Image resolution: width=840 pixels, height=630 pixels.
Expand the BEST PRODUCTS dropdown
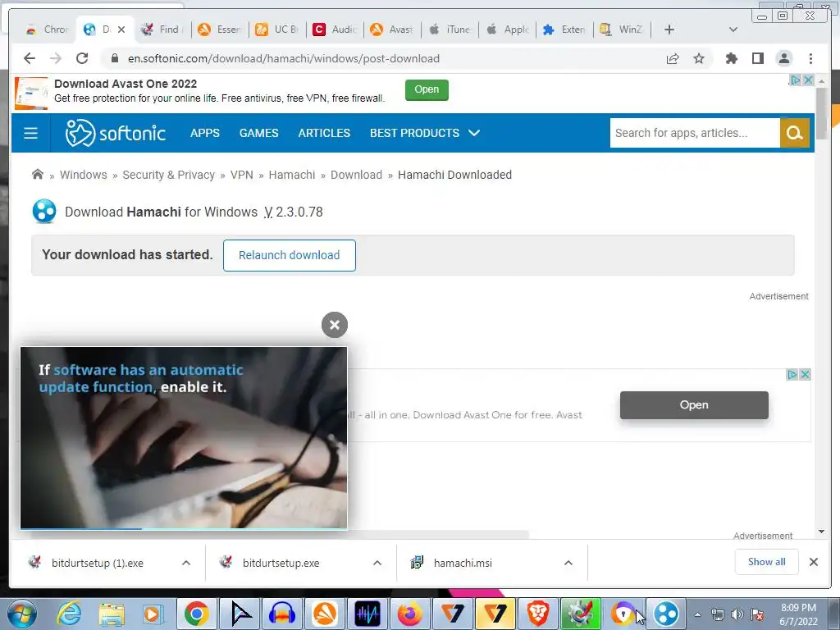pos(425,133)
